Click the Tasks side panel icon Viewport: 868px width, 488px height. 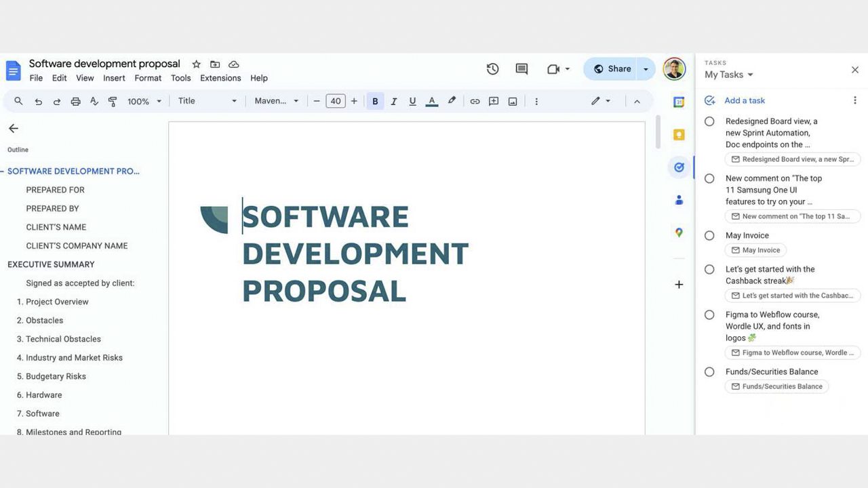tap(679, 167)
